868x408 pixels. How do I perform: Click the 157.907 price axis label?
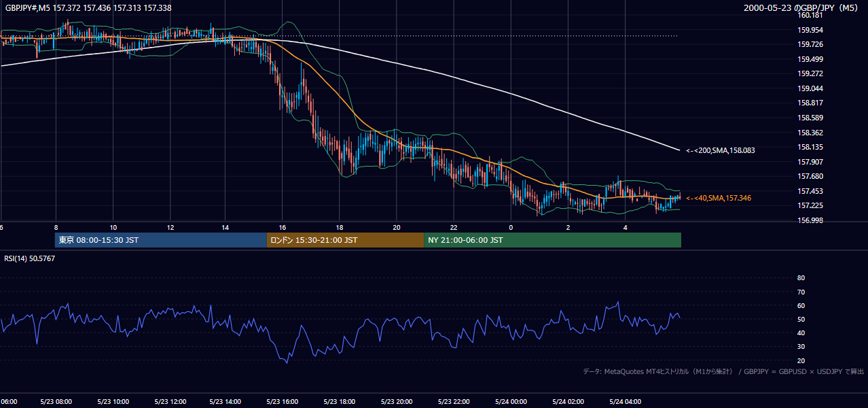tap(810, 162)
